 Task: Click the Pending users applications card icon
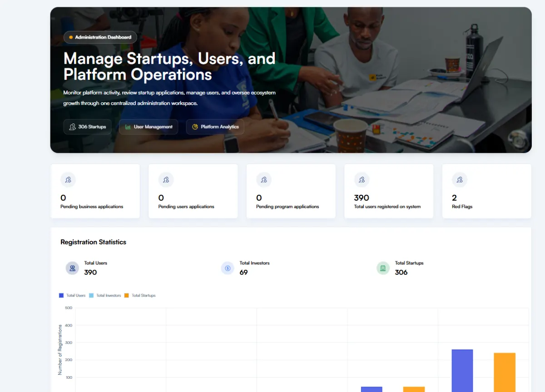click(166, 180)
